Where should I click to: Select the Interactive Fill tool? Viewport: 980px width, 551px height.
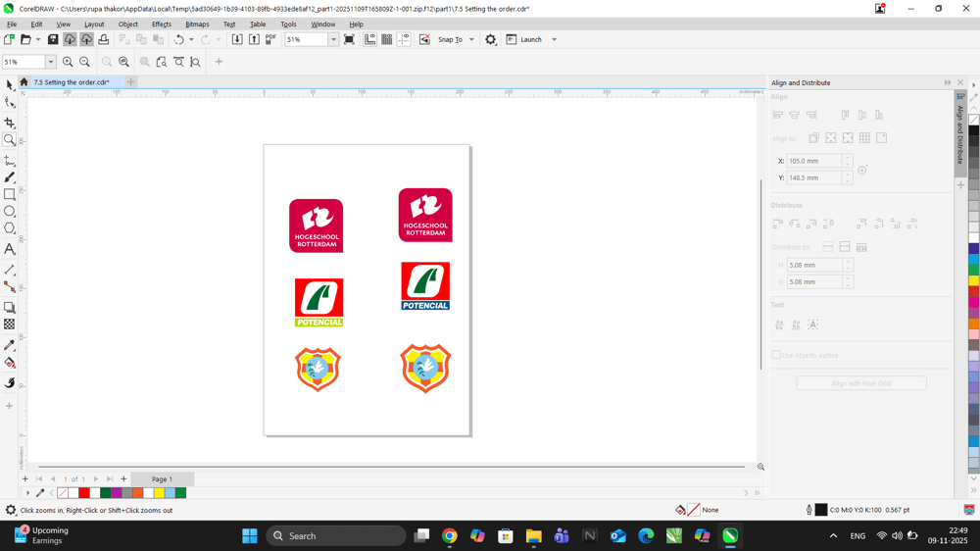coord(10,363)
